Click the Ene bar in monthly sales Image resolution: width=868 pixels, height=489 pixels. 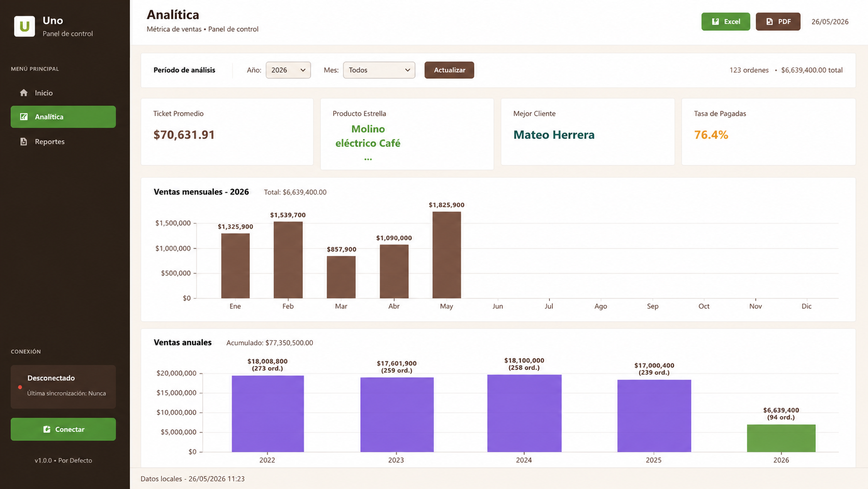coord(235,266)
